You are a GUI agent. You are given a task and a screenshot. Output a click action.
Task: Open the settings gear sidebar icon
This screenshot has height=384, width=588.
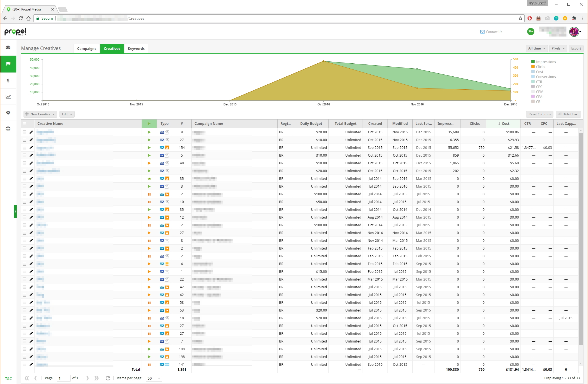click(x=8, y=113)
